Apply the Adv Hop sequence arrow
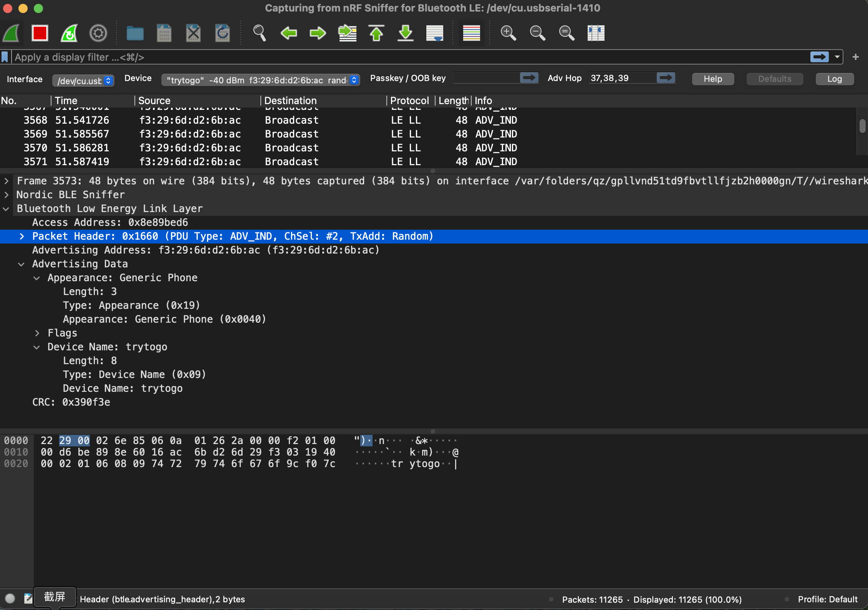 coord(666,78)
